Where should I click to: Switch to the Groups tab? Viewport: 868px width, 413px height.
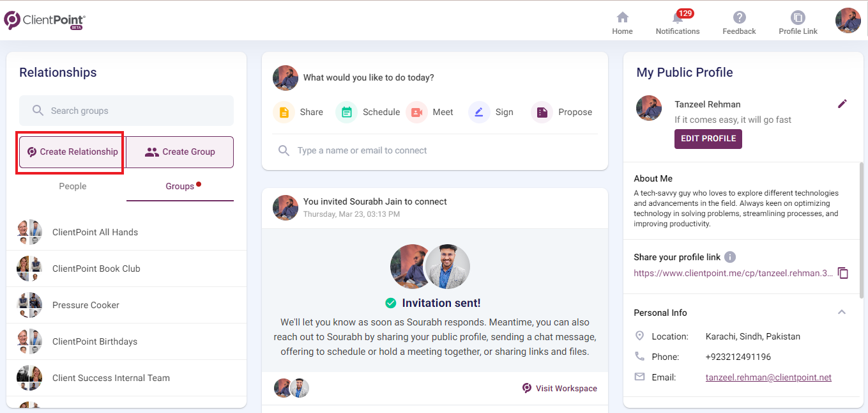180,186
